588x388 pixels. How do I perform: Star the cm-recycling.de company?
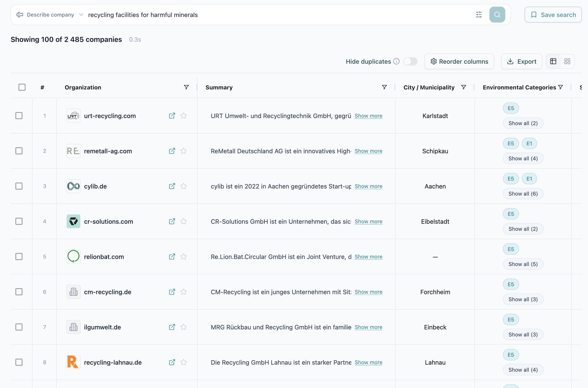coord(183,292)
